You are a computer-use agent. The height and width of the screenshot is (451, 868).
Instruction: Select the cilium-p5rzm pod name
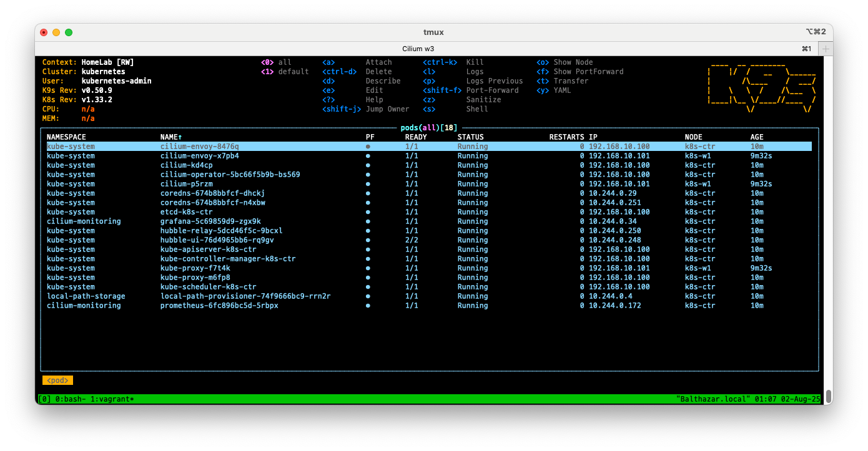(187, 184)
